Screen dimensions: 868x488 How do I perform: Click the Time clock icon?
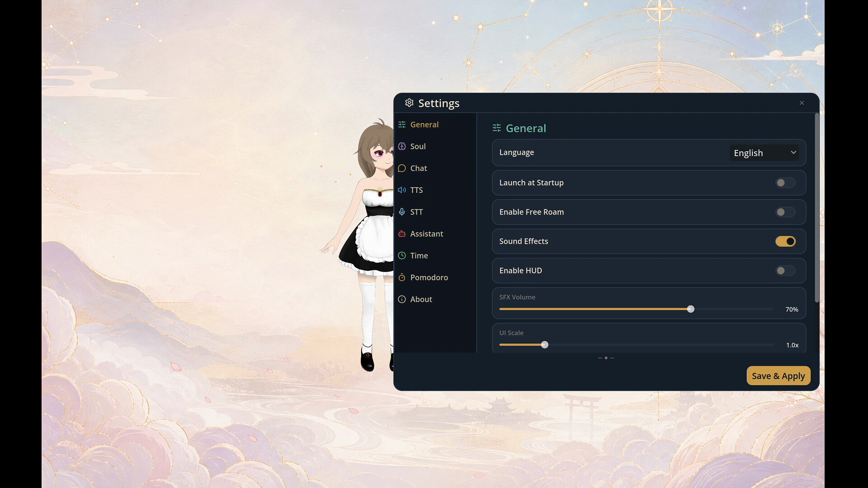click(402, 256)
